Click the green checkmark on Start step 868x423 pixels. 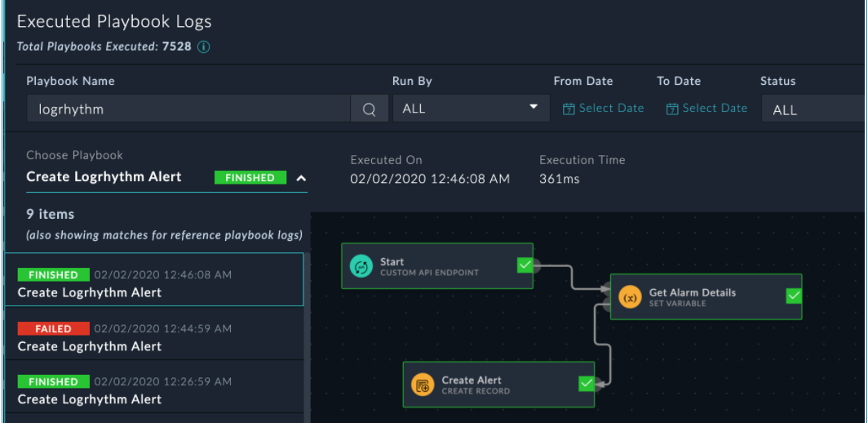coord(525,265)
